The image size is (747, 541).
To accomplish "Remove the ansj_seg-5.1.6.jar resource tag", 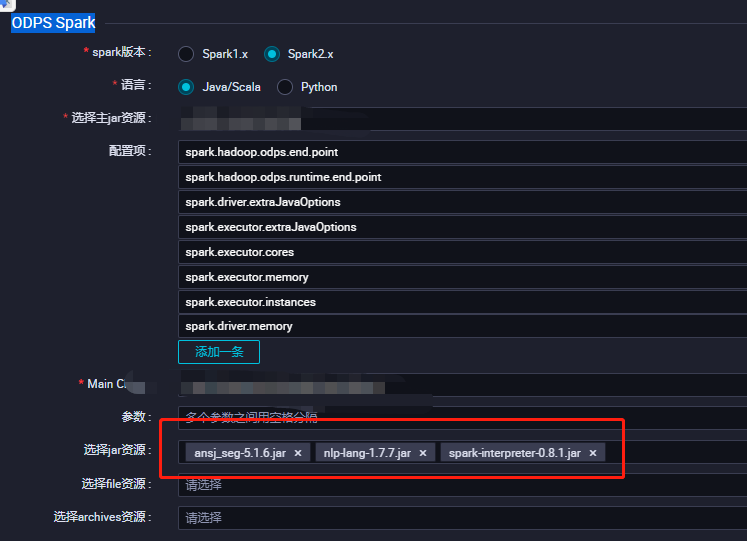I will coord(298,453).
